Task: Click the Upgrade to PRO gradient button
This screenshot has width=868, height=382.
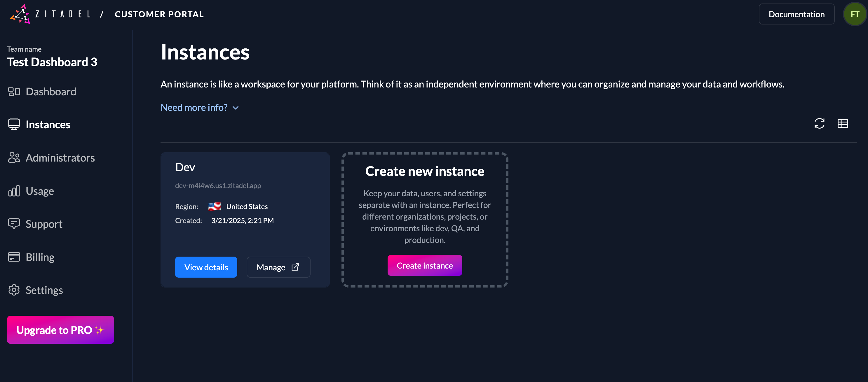Action: click(60, 330)
